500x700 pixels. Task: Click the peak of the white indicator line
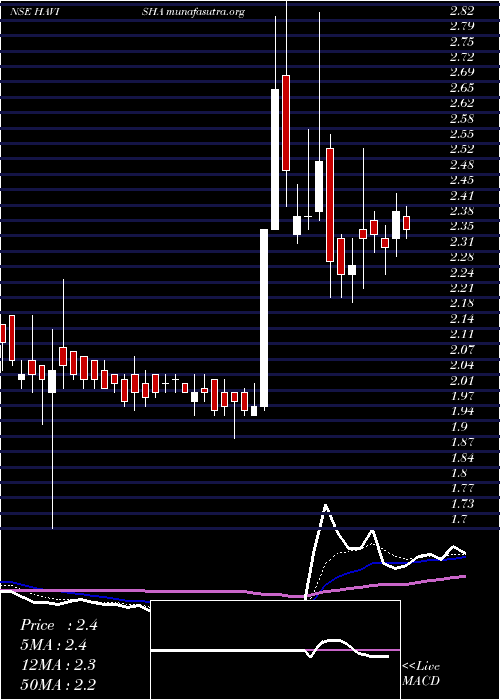pos(326,506)
